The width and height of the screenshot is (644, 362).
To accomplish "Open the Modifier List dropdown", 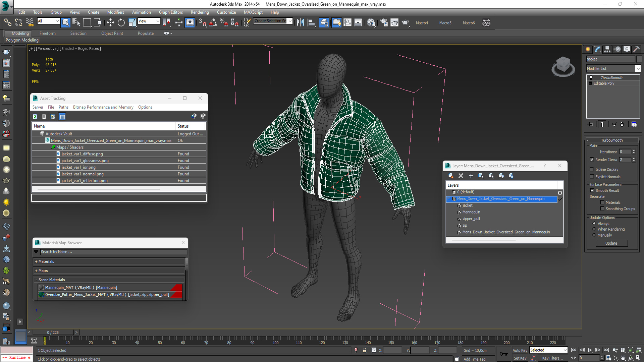I will (x=613, y=68).
